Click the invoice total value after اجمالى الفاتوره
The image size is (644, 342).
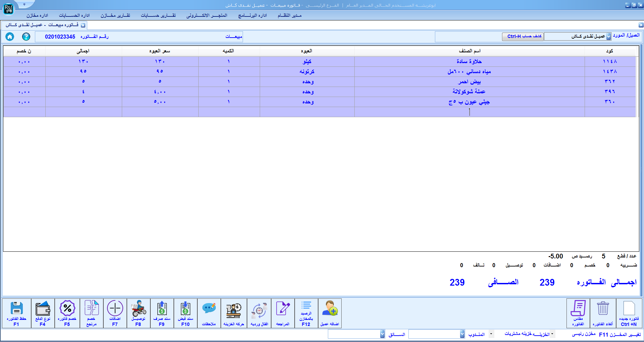(x=547, y=283)
